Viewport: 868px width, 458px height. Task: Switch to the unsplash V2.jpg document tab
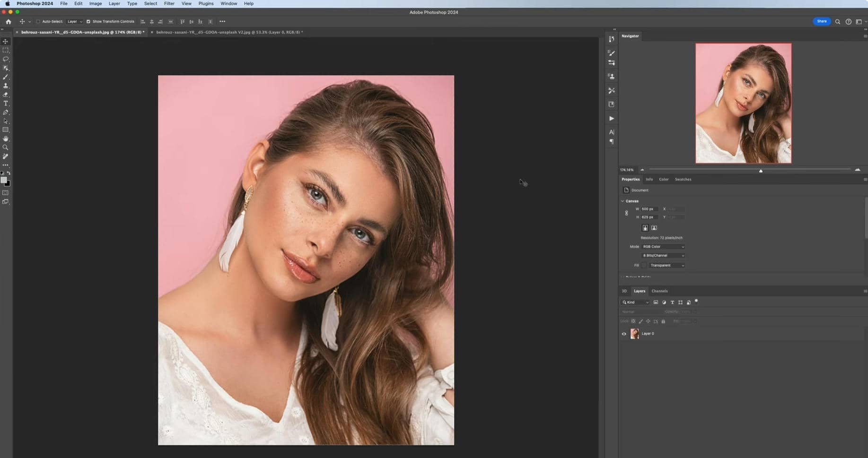[229, 32]
